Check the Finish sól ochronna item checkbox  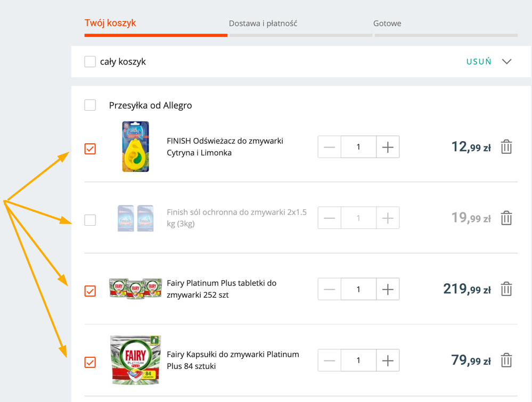point(90,220)
